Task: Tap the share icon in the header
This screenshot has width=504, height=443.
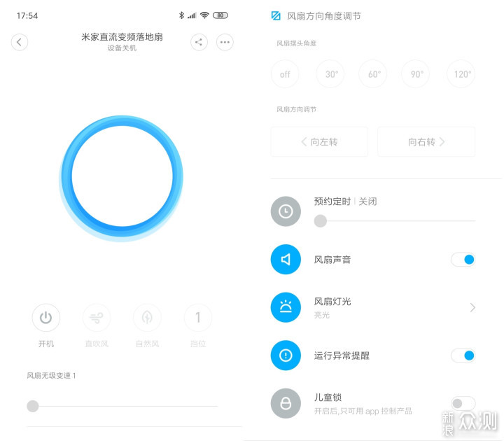Action: (199, 42)
